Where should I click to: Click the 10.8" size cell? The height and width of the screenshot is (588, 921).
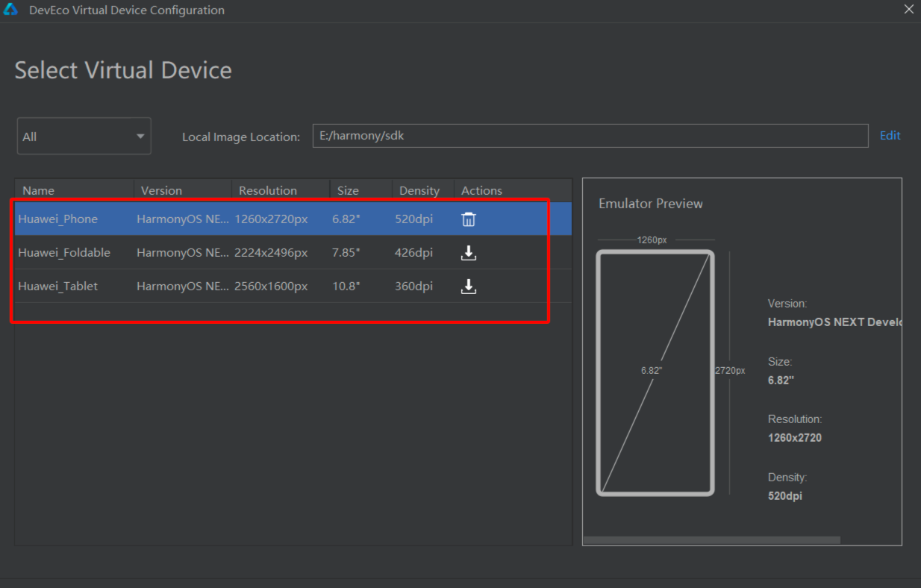(x=346, y=287)
